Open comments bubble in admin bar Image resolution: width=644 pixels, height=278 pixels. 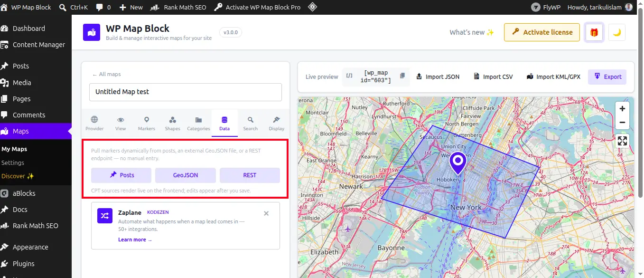click(103, 7)
